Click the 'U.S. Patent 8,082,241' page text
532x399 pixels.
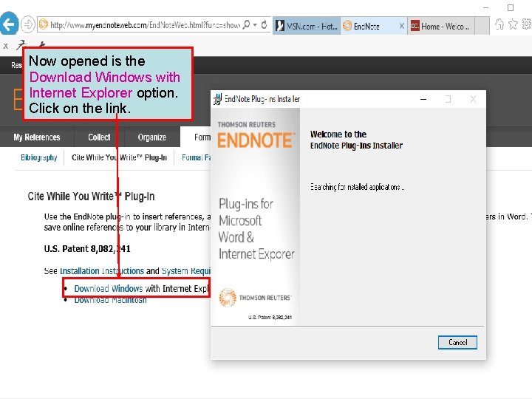pos(87,249)
